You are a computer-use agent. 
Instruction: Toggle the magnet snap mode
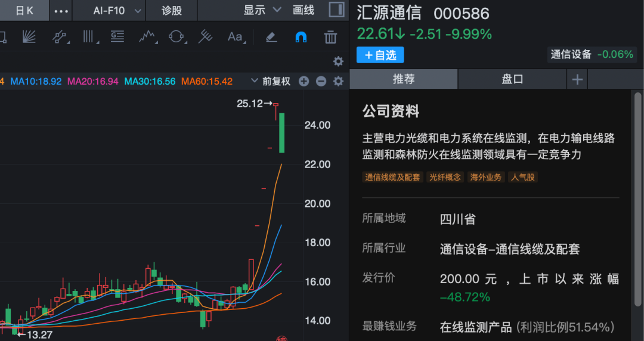pyautogui.click(x=301, y=37)
